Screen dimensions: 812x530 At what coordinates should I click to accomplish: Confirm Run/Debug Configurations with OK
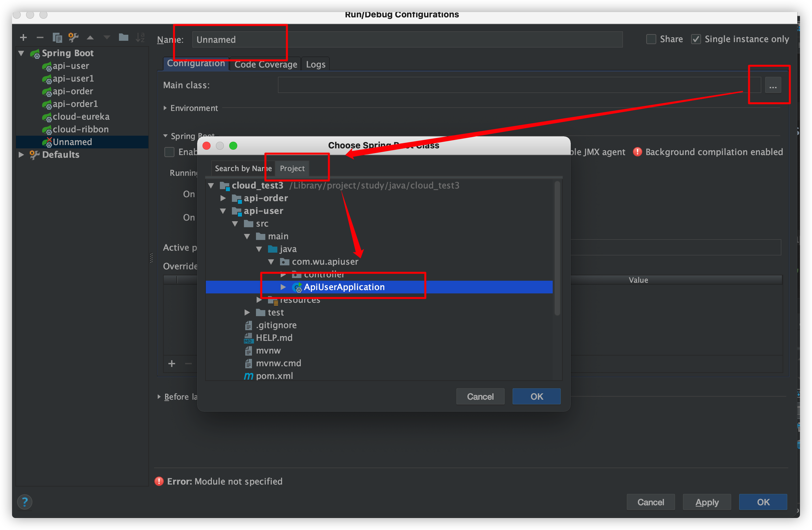tap(763, 502)
